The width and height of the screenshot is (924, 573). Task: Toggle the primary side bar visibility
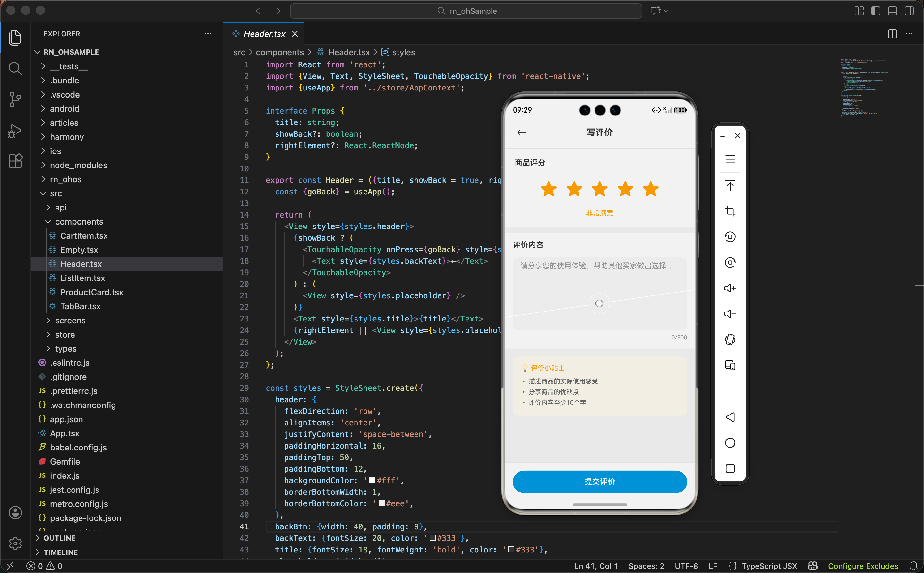pyautogui.click(x=876, y=11)
